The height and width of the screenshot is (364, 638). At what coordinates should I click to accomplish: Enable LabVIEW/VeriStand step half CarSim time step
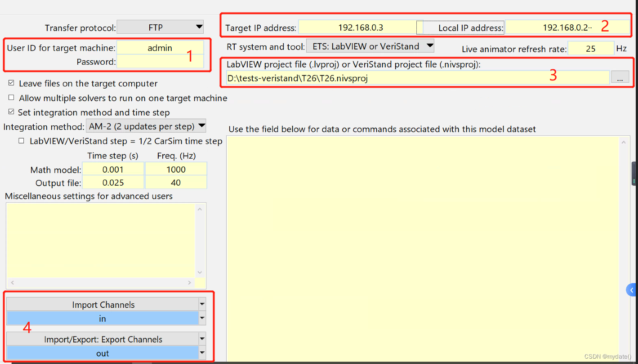tap(21, 141)
